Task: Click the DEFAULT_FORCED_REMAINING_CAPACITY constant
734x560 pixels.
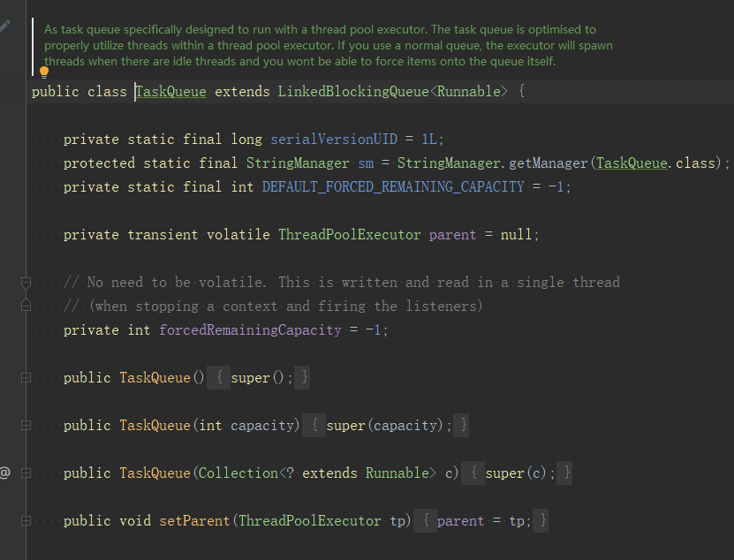Action: (x=393, y=187)
